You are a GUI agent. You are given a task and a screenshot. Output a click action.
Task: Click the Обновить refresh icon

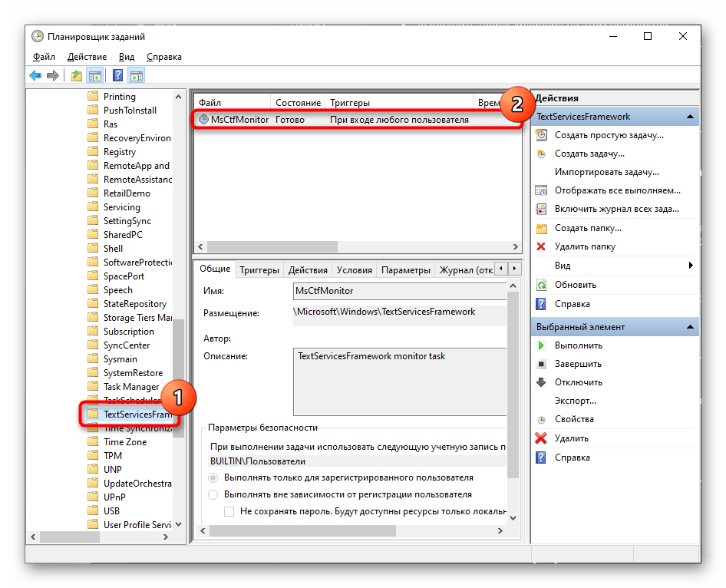[541, 285]
